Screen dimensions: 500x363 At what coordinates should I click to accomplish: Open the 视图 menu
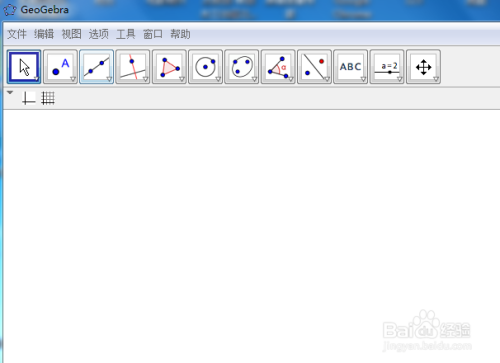(71, 34)
